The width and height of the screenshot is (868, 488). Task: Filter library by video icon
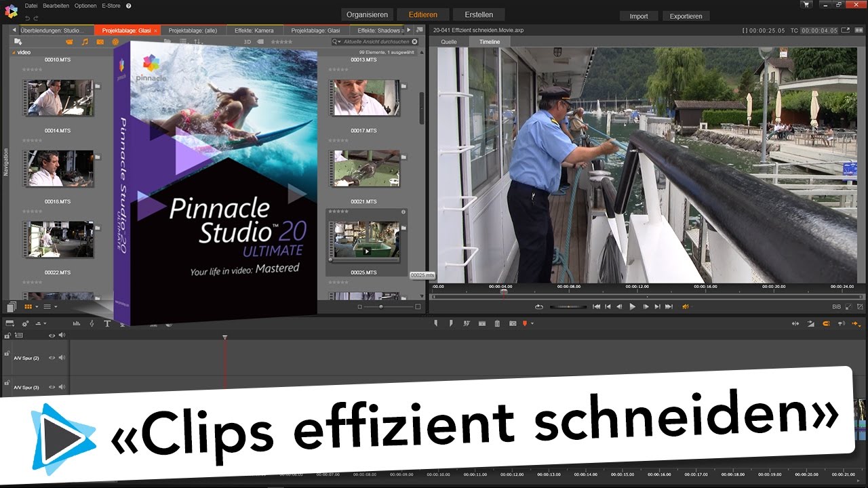coord(69,42)
